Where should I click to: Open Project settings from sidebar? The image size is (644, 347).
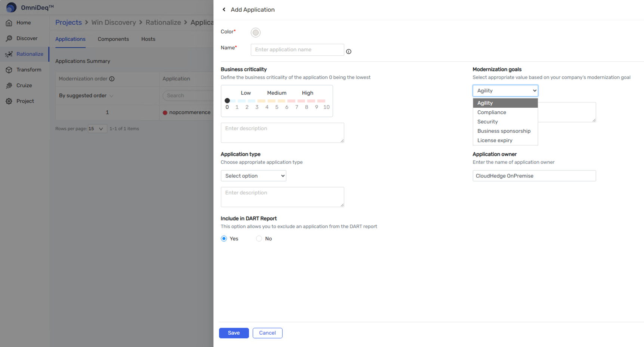[25, 101]
